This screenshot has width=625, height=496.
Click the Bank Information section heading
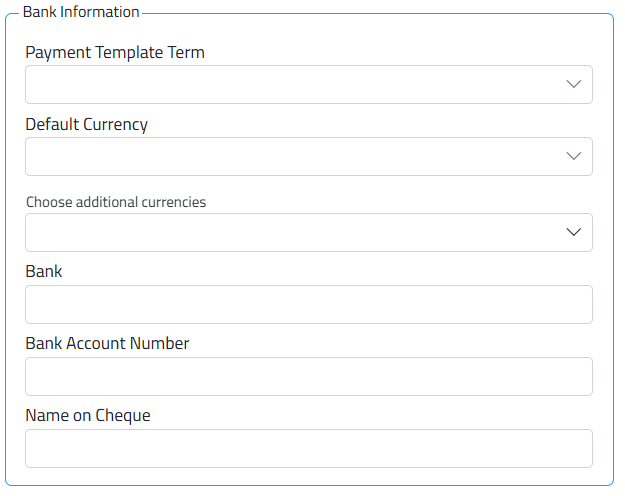pos(81,13)
